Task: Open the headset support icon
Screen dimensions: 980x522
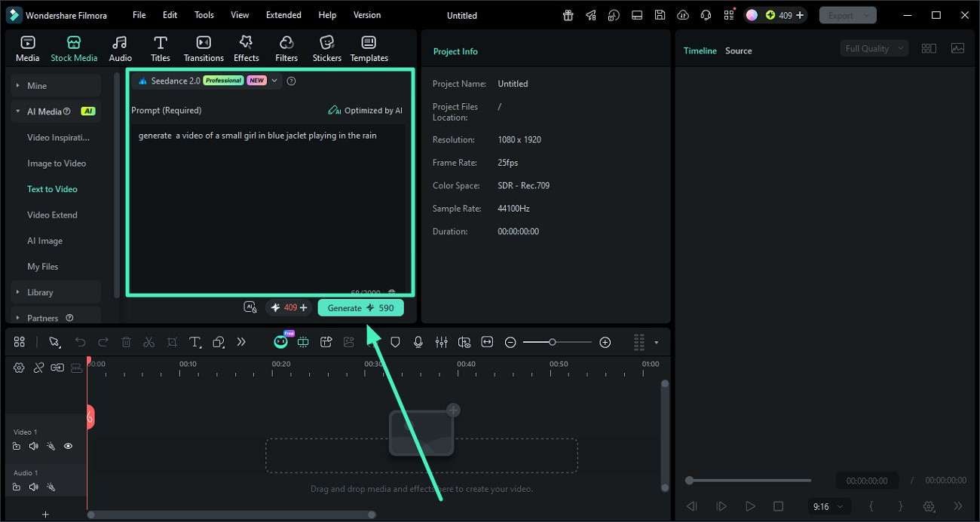Action: (x=706, y=15)
